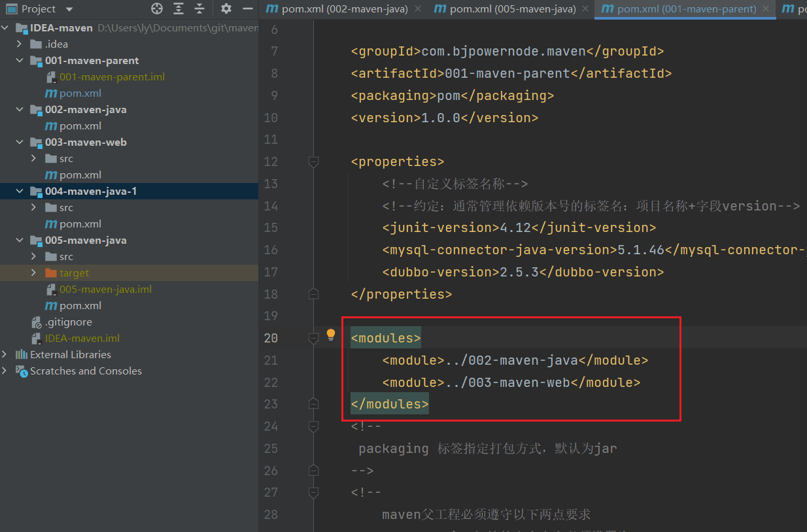Click line number 20 in gutter
This screenshot has height=532, width=807.
tap(271, 338)
